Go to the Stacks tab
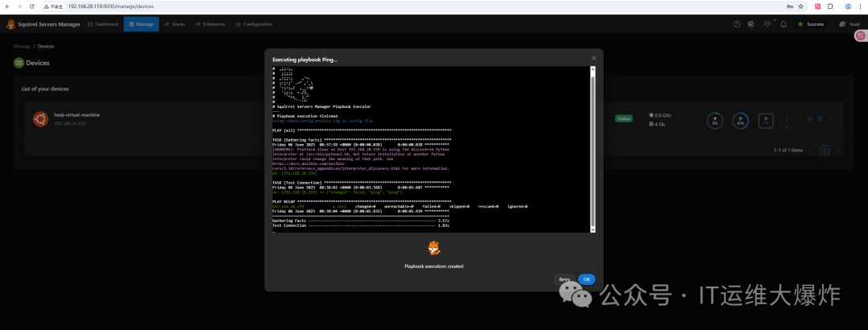 [175, 24]
